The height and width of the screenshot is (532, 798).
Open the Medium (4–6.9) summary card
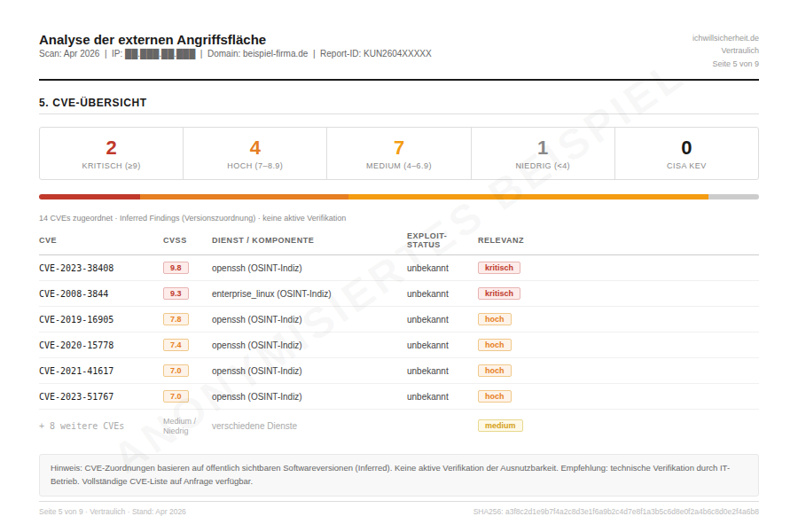tap(398, 153)
